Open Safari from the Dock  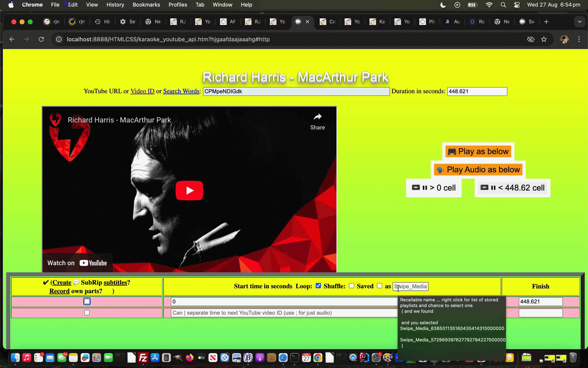[x=283, y=358]
